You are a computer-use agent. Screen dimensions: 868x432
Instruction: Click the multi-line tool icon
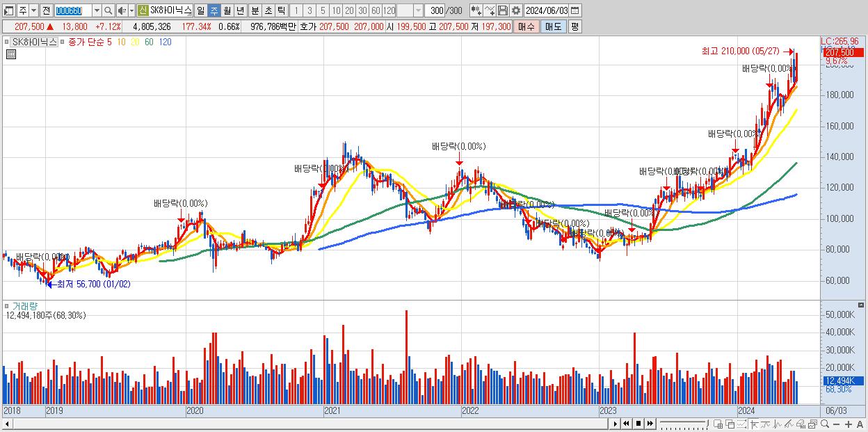pyautogui.click(x=789, y=424)
